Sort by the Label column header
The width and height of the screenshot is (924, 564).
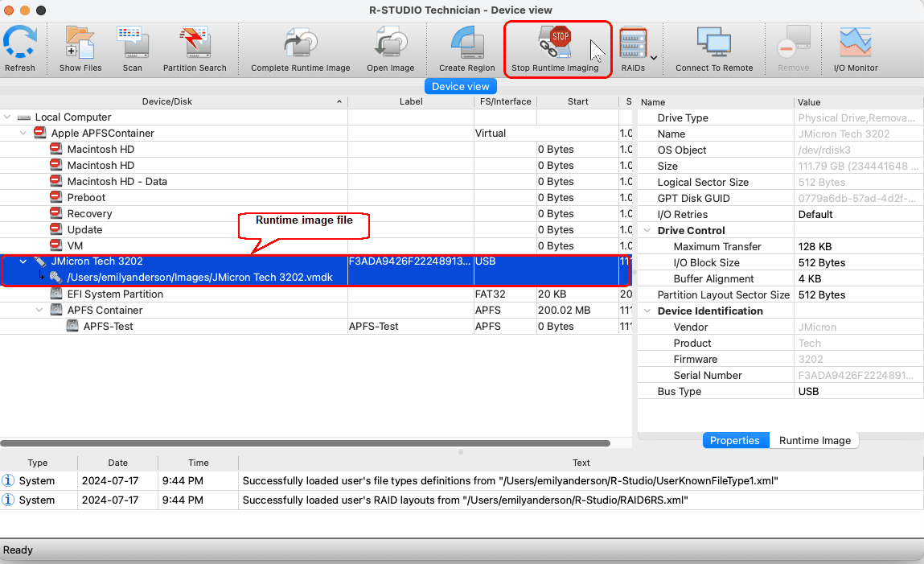(411, 101)
